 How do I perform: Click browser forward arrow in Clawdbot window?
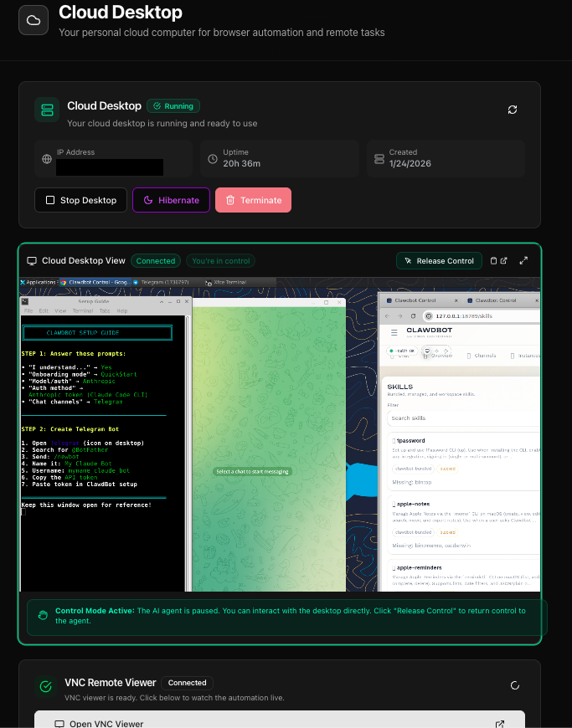[399, 315]
